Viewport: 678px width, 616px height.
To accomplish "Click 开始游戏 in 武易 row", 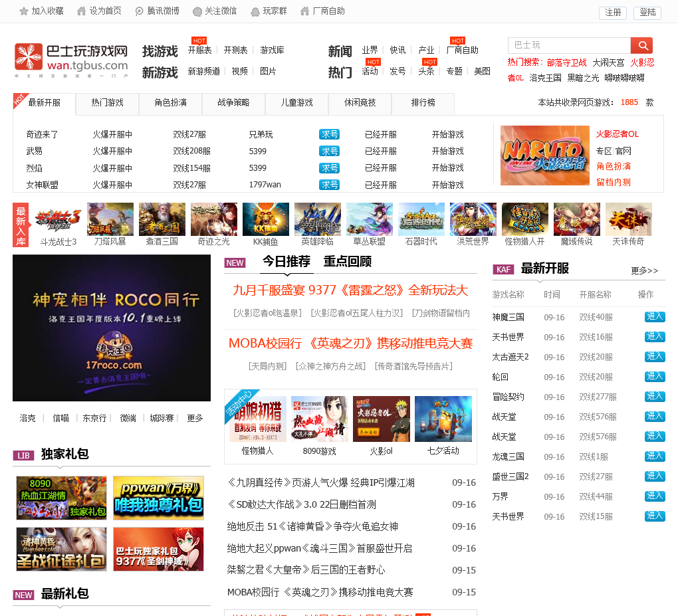I will (x=447, y=152).
